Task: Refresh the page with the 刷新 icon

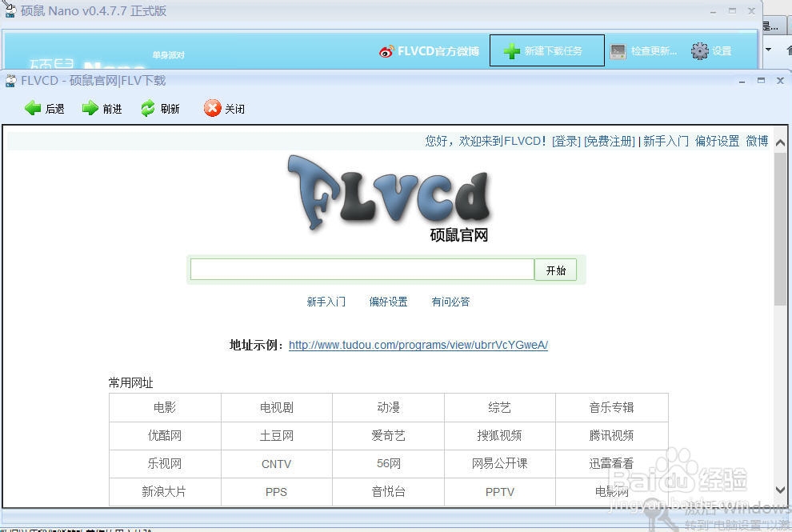Action: point(148,108)
